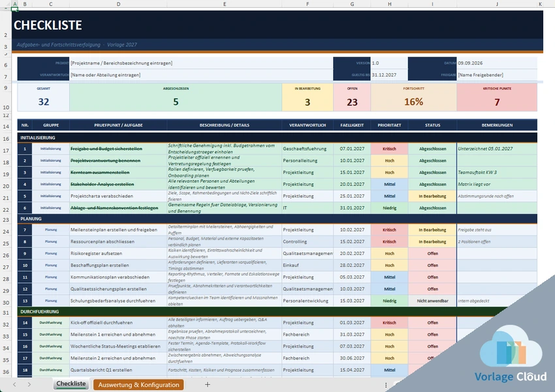555x392 pixels.
Task: Go to previous sheet with left arrow
Action: tap(14, 384)
